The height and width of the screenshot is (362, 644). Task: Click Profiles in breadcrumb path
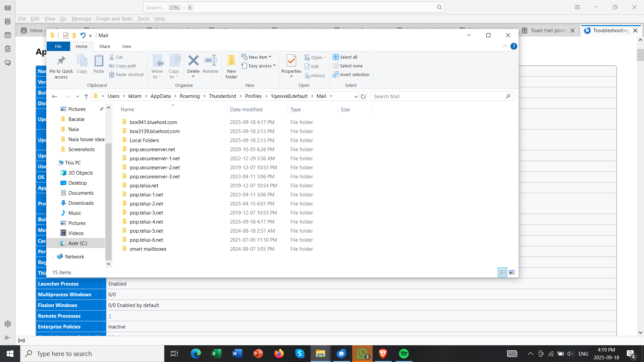point(253,96)
